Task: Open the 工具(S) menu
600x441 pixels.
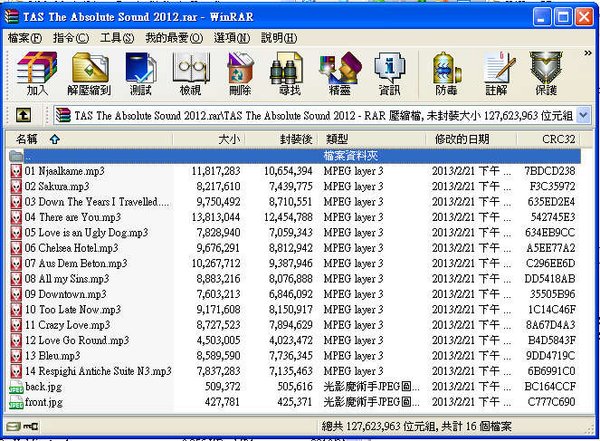Action: pyautogui.click(x=117, y=38)
